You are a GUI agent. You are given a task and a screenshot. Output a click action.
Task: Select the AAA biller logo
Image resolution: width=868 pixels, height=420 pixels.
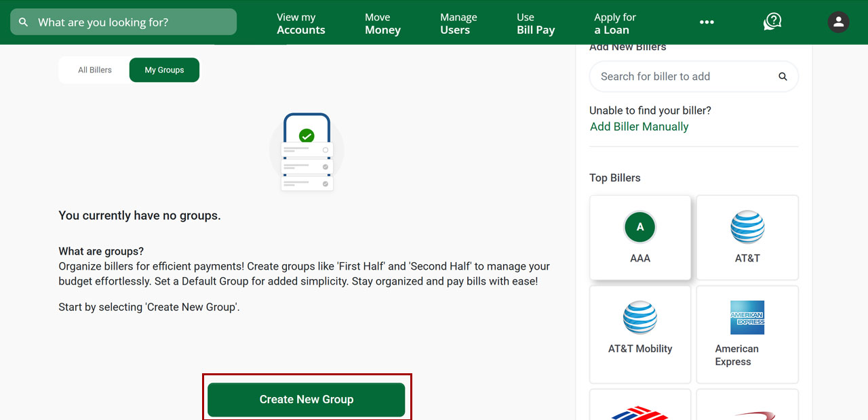coord(639,227)
